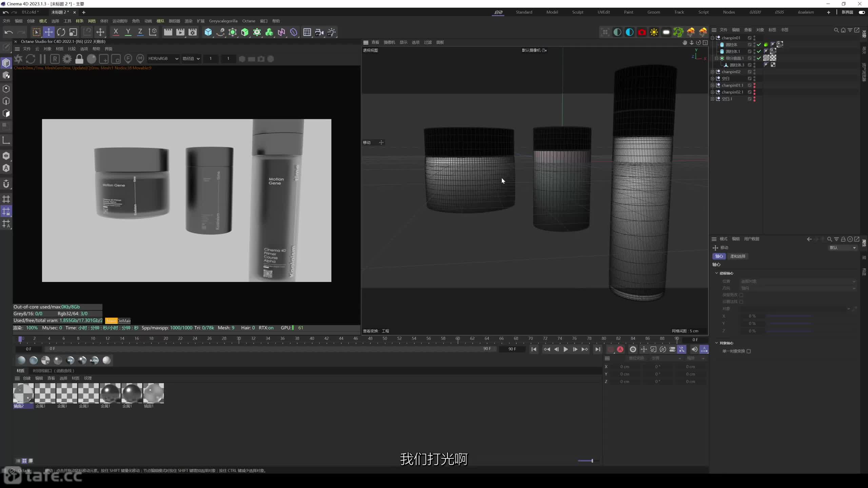Switch to the 012.c4d document tab
The width and height of the screenshot is (868, 488).
30,12
